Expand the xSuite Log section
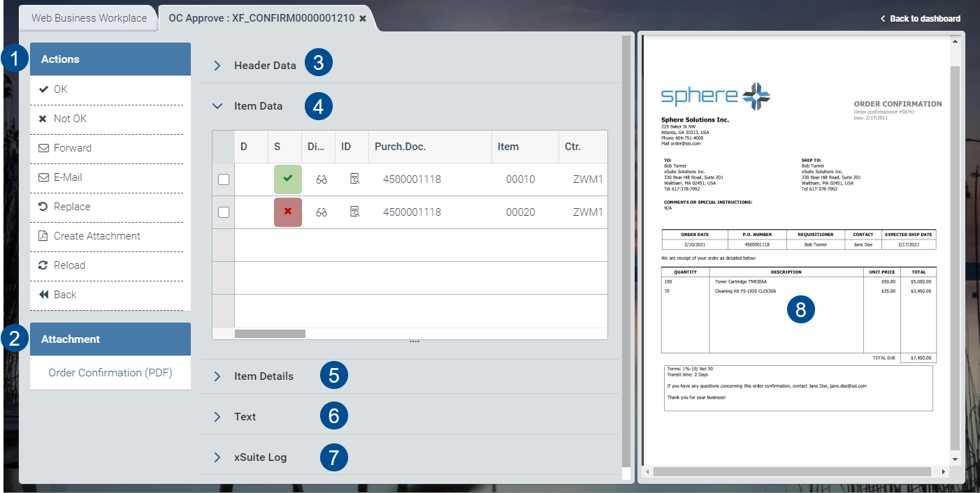The width and height of the screenshot is (980, 493). 217,457
